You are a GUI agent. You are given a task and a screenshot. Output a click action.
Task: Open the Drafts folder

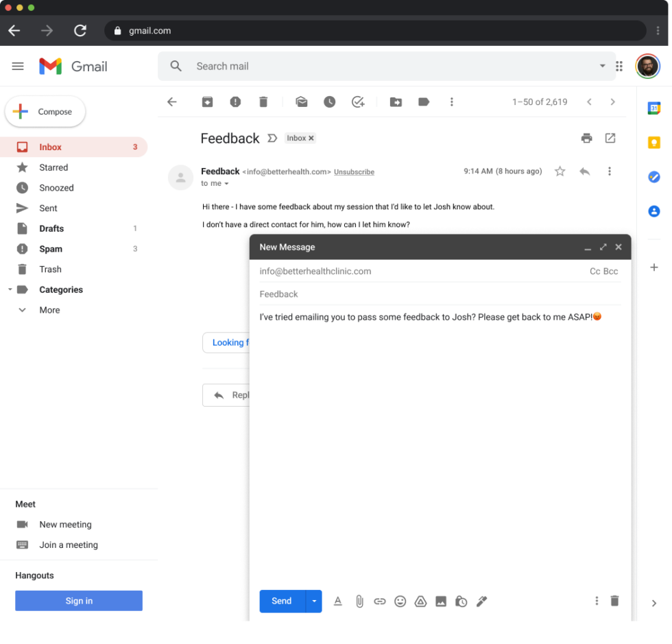pyautogui.click(x=51, y=228)
